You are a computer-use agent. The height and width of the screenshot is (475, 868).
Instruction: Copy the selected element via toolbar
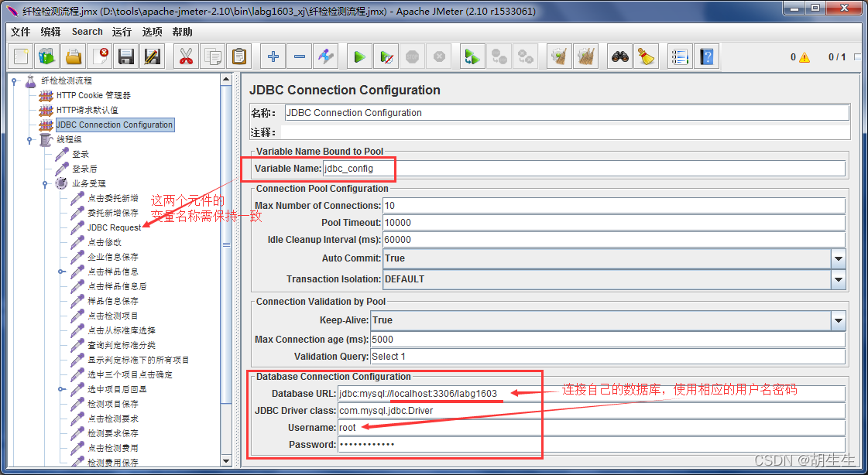(x=213, y=56)
